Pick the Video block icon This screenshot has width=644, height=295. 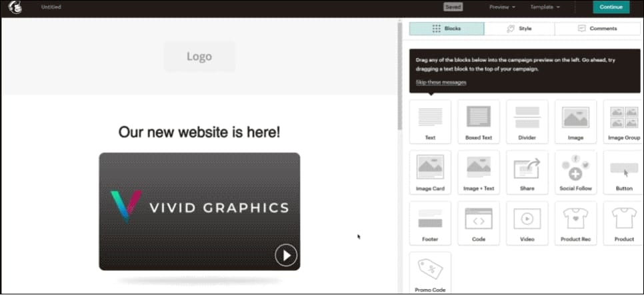pos(527,222)
